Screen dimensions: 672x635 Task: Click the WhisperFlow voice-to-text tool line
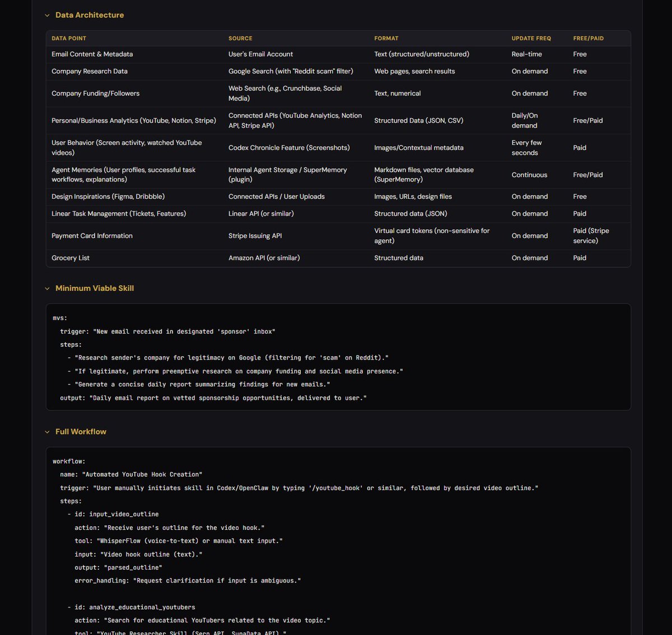point(179,541)
